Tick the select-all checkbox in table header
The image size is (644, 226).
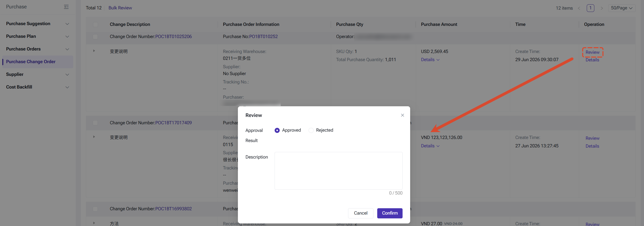(x=96, y=24)
